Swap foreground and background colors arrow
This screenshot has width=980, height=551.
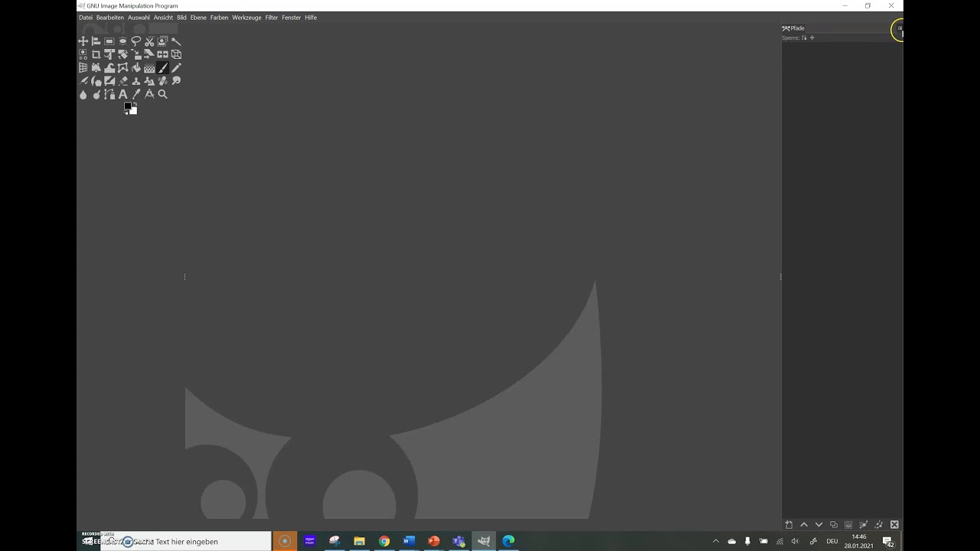point(136,104)
